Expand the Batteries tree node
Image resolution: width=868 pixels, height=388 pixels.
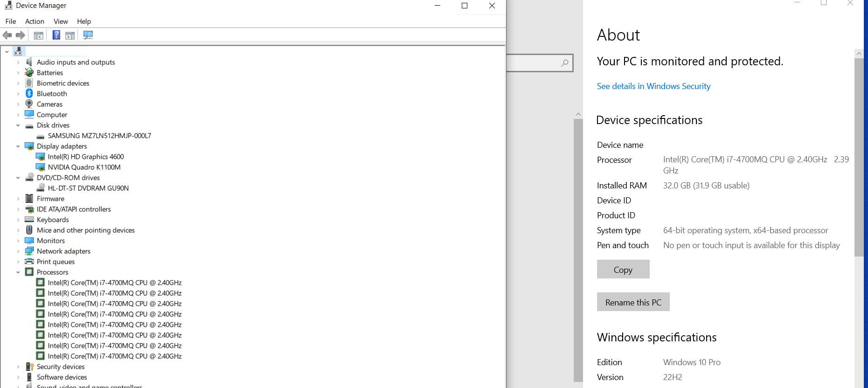tap(18, 73)
